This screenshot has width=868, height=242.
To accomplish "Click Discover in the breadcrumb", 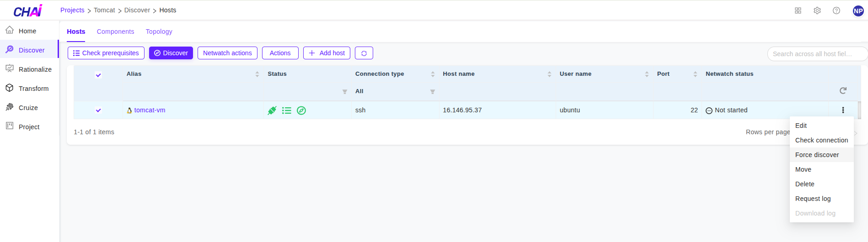I will (x=137, y=10).
